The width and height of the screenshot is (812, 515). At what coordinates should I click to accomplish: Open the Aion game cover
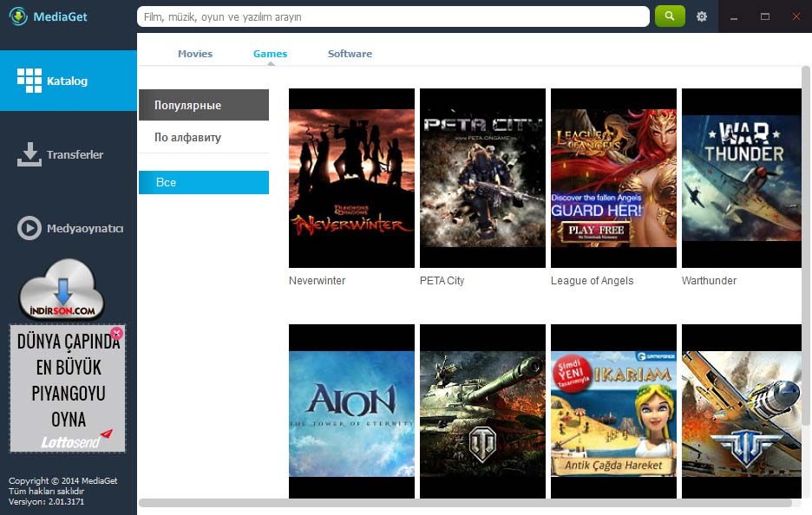(351, 412)
